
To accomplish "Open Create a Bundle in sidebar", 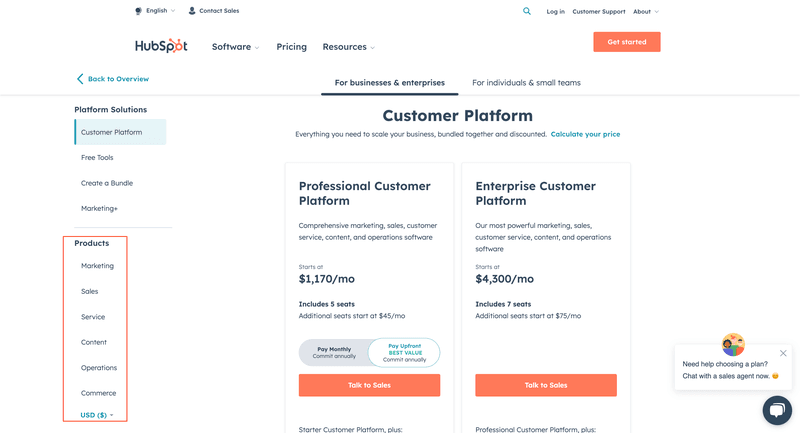I will coord(107,183).
